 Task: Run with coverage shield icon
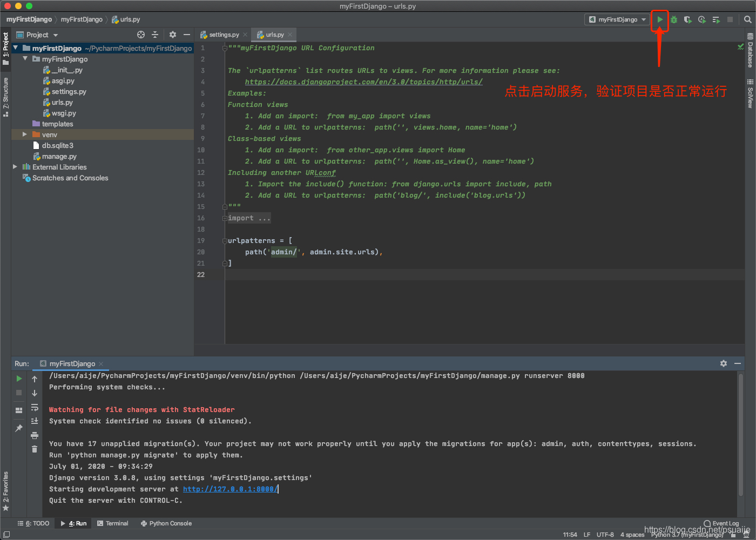[687, 19]
